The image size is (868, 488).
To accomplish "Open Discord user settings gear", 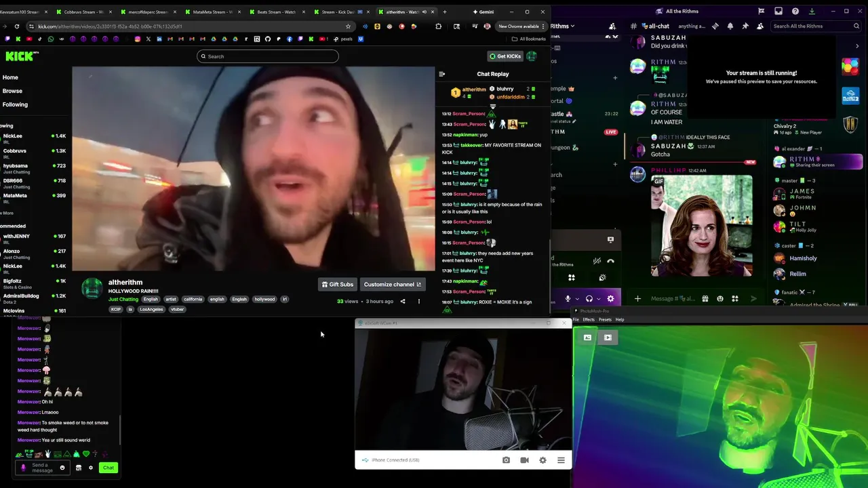I will (610, 299).
